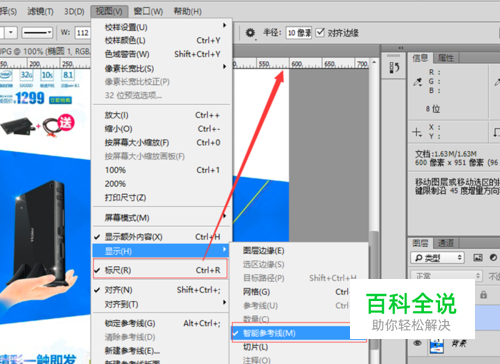Toggle 标尺(R) rulers menu item

(x=160, y=269)
